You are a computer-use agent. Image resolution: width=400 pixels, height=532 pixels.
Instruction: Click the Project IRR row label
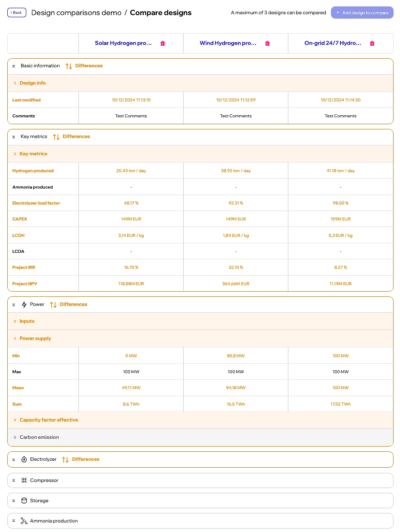click(23, 268)
